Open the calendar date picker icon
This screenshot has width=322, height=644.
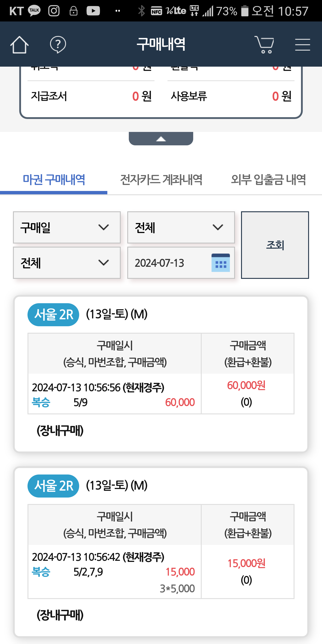pos(220,263)
